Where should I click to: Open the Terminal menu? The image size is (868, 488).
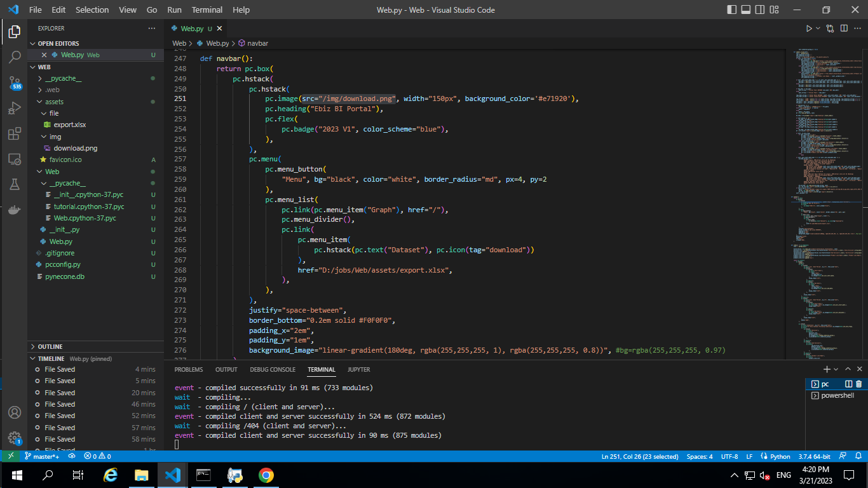[207, 10]
